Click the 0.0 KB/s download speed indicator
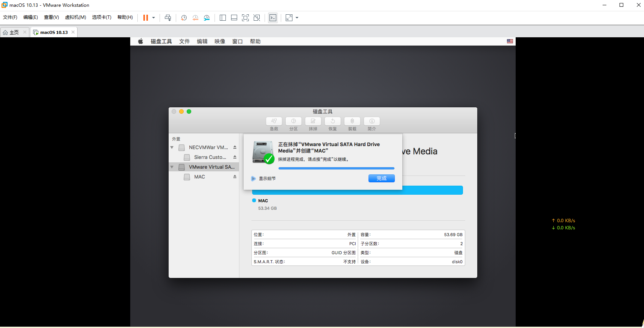Image resolution: width=644 pixels, height=328 pixels. pos(563,228)
